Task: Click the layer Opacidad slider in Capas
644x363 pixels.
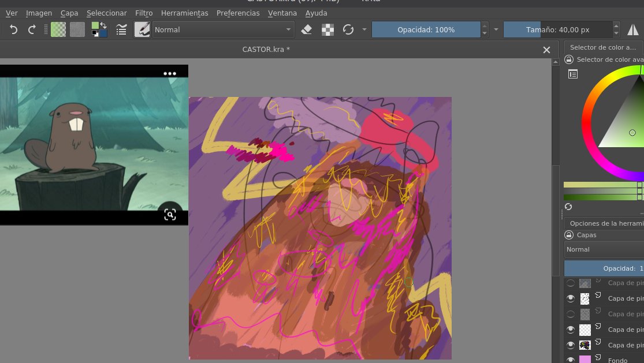Action: 604,268
